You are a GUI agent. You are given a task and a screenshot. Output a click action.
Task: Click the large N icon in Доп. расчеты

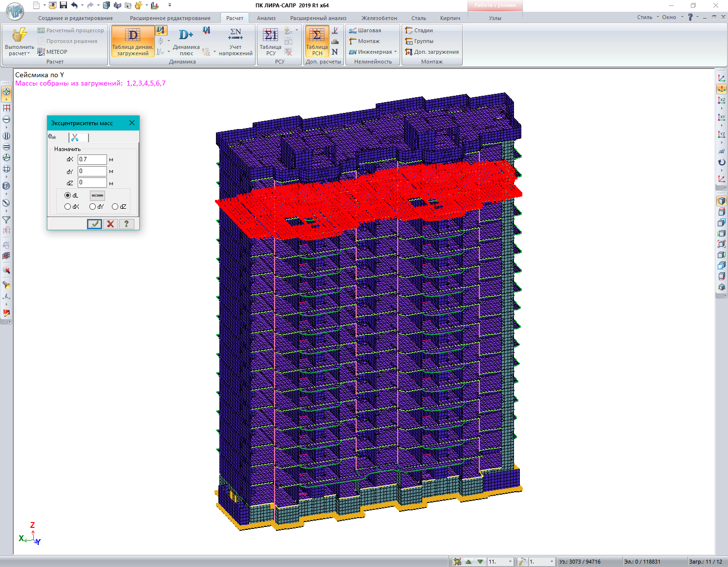pyautogui.click(x=335, y=52)
